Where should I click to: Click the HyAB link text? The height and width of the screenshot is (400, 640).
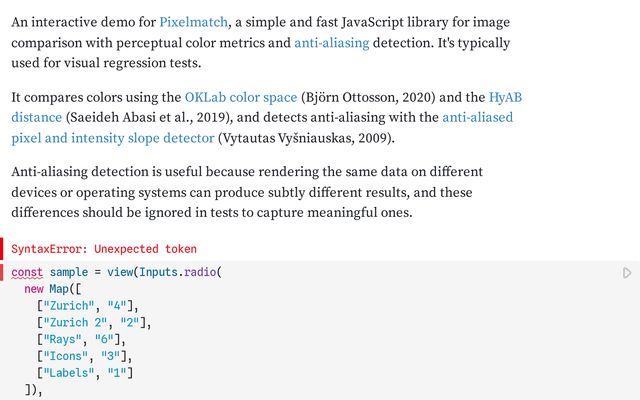[x=505, y=97]
